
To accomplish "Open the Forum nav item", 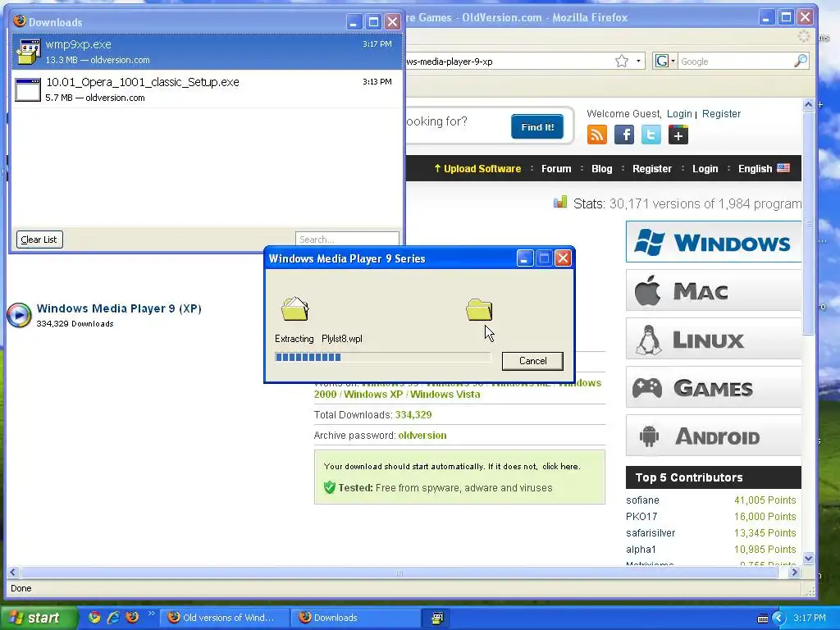I will tap(556, 168).
